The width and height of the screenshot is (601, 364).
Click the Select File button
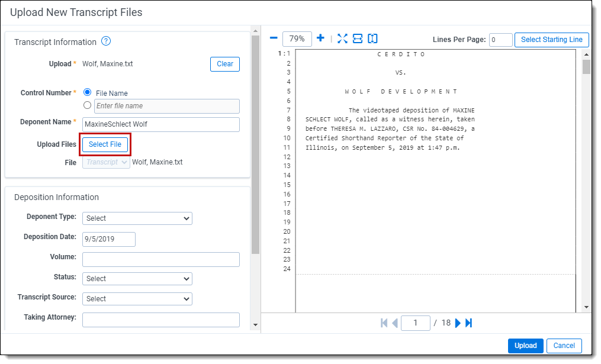click(105, 144)
